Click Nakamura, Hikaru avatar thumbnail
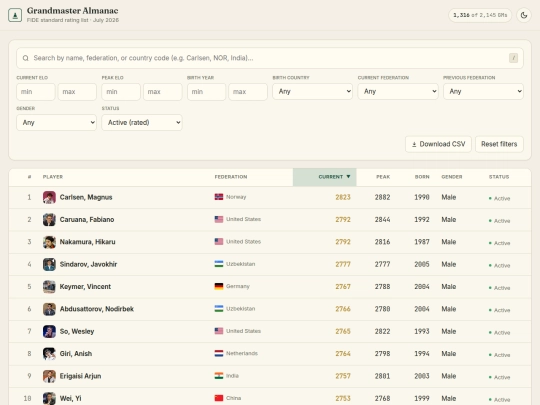Viewport: 540px width, 405px height. (x=49, y=242)
